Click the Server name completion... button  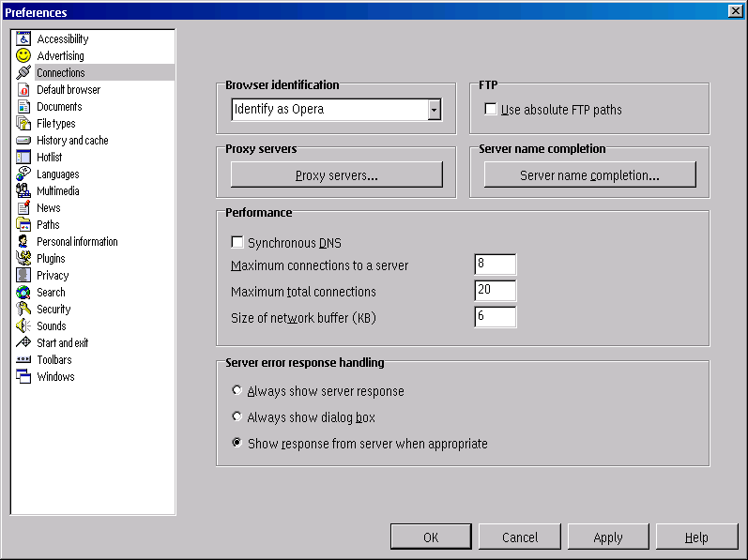(590, 174)
